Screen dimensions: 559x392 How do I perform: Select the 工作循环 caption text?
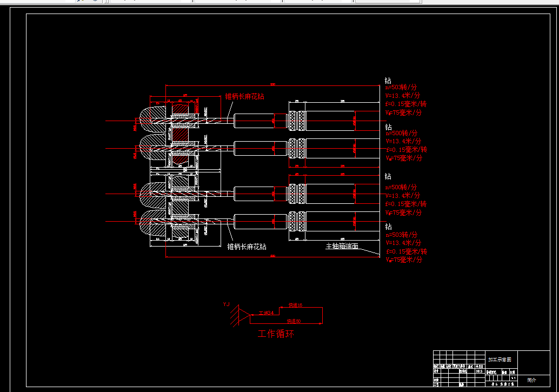[276, 334]
